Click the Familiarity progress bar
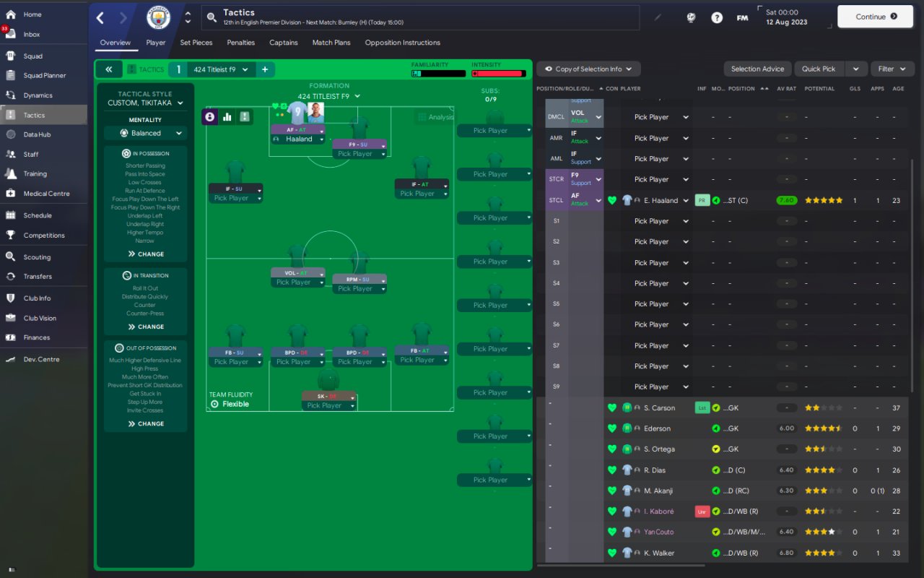Viewport: 924px width, 578px height. [438, 74]
